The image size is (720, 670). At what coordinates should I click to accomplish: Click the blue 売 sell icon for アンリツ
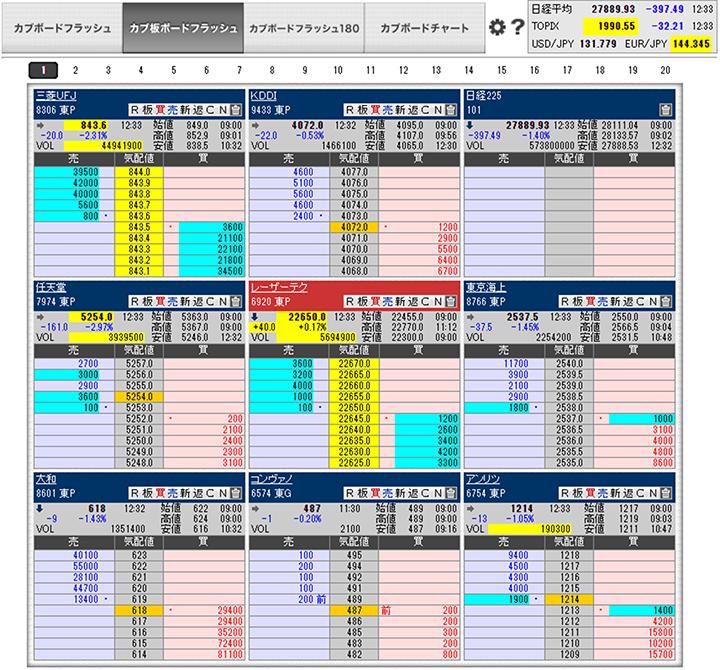click(x=602, y=493)
